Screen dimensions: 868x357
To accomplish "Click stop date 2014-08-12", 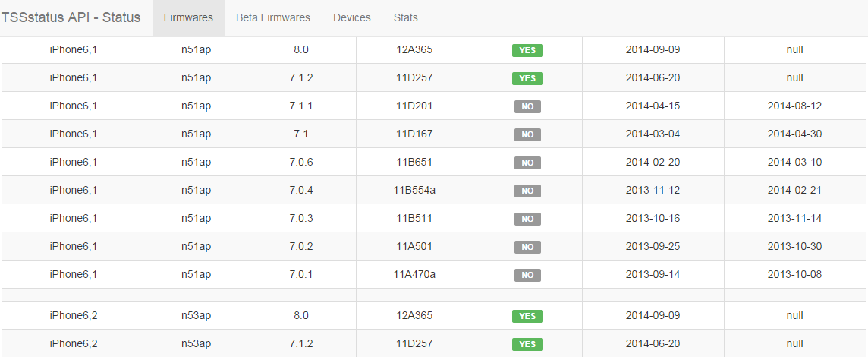I will point(795,106).
